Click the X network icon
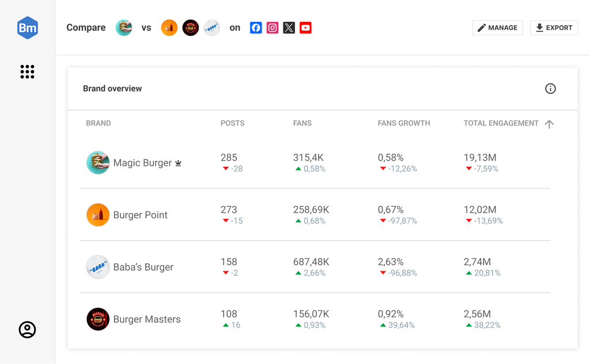The image size is (590, 364). 289,28
